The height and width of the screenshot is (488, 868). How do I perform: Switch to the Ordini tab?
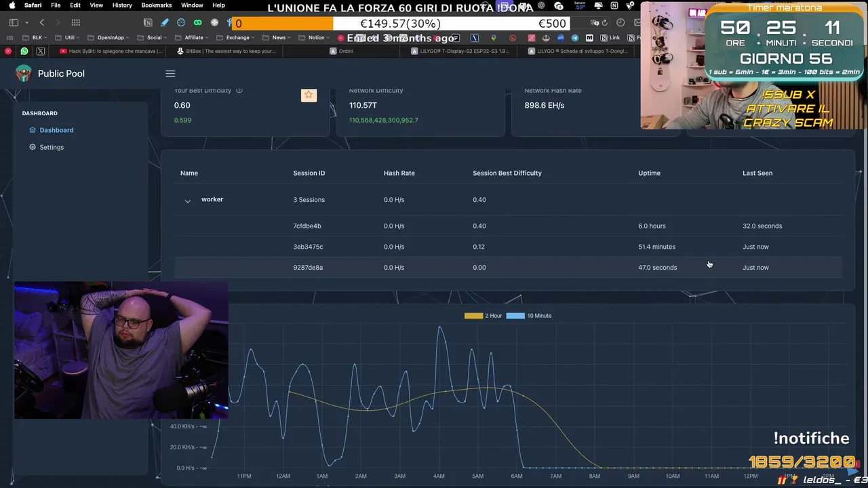pyautogui.click(x=341, y=51)
